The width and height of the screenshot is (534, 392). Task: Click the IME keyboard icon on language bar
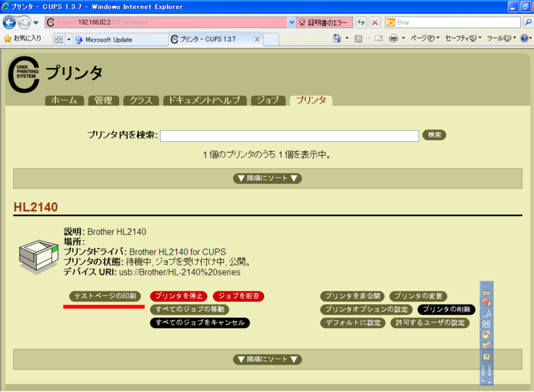pyautogui.click(x=487, y=293)
